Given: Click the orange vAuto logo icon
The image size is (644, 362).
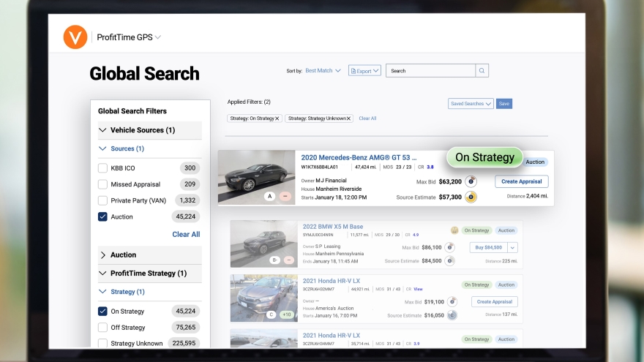Looking at the screenshot, I should tap(75, 37).
